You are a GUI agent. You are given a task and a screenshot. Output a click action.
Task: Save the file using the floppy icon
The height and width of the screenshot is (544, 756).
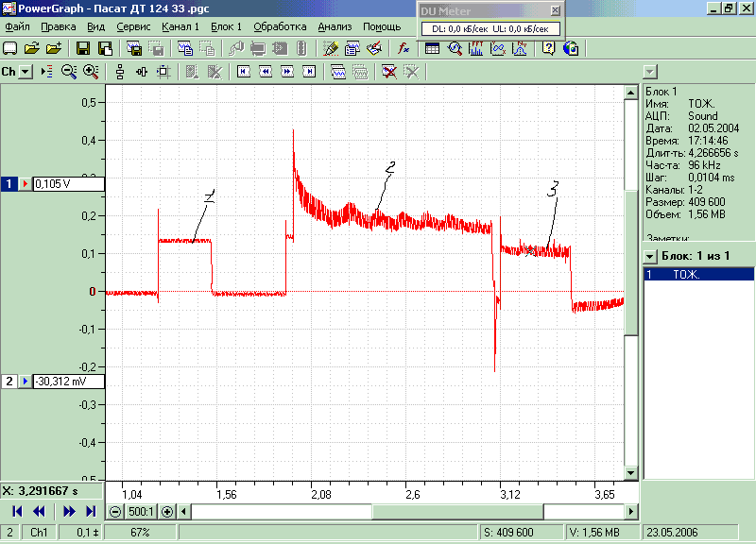(83, 48)
